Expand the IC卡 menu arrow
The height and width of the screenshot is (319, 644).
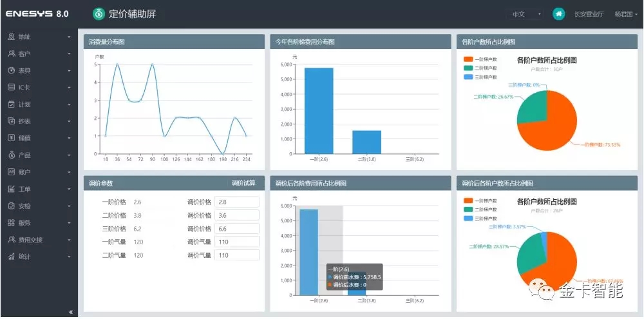point(69,88)
